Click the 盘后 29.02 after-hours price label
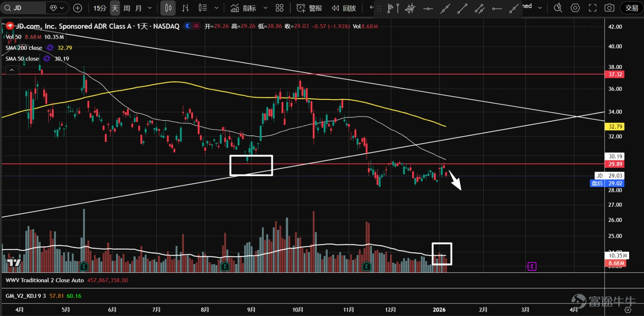 [x=607, y=183]
